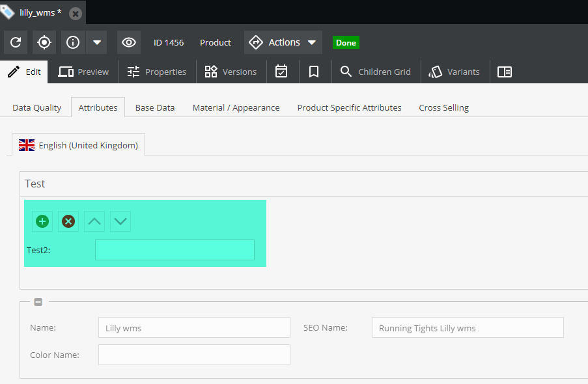Open the Preview tab
Image resolution: width=588 pixels, height=384 pixels.
tap(83, 72)
